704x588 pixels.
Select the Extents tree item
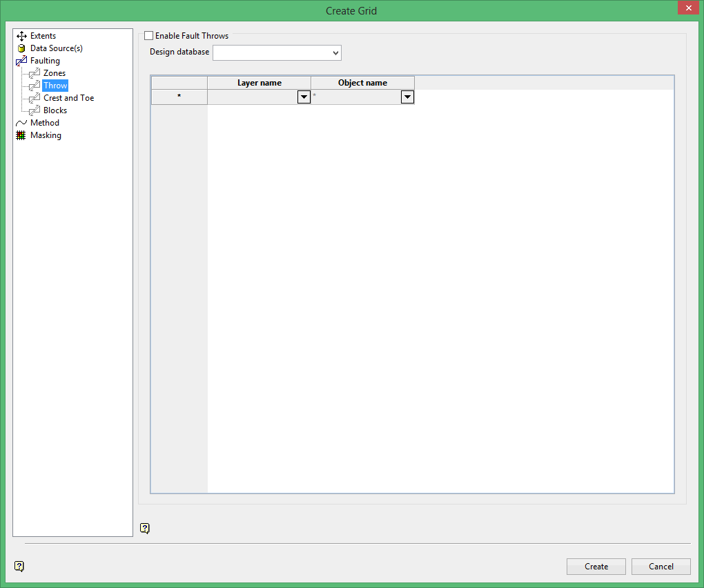[43, 36]
